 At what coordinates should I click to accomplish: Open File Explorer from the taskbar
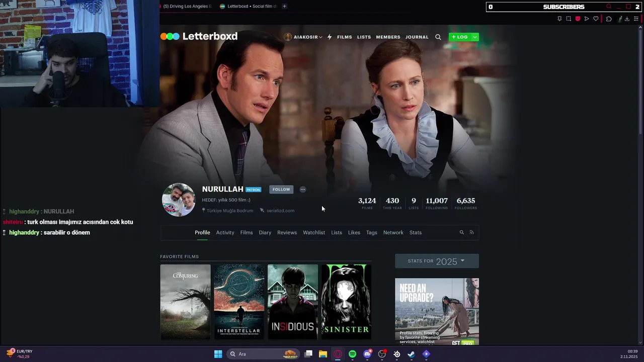click(323, 354)
